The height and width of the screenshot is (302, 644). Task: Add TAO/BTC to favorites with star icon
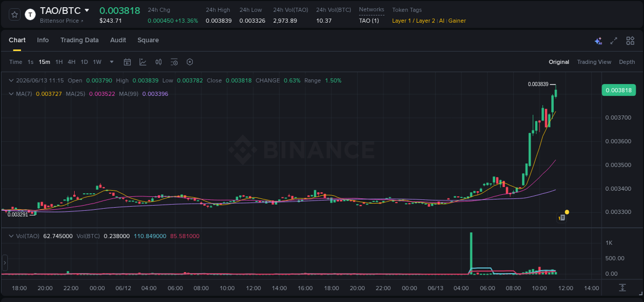click(x=14, y=14)
